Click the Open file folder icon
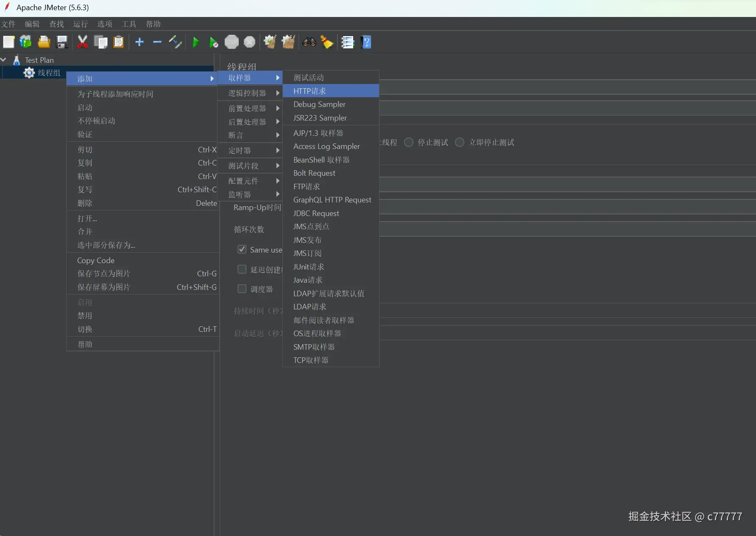The image size is (756, 536). tap(44, 42)
